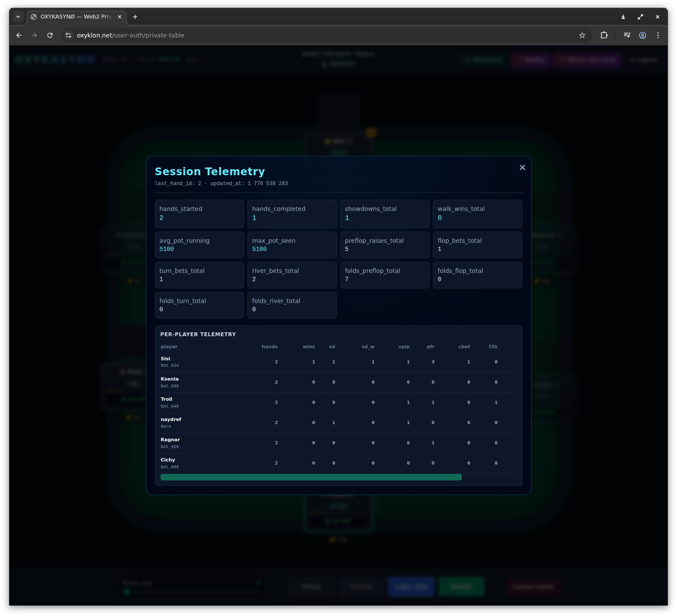The image size is (677, 616).
Task: Click the downloads icon in title bar
Action: coord(623,17)
